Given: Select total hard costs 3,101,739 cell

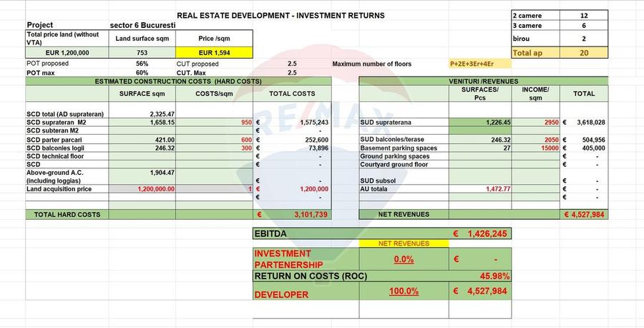Looking at the screenshot, I should tap(292, 214).
